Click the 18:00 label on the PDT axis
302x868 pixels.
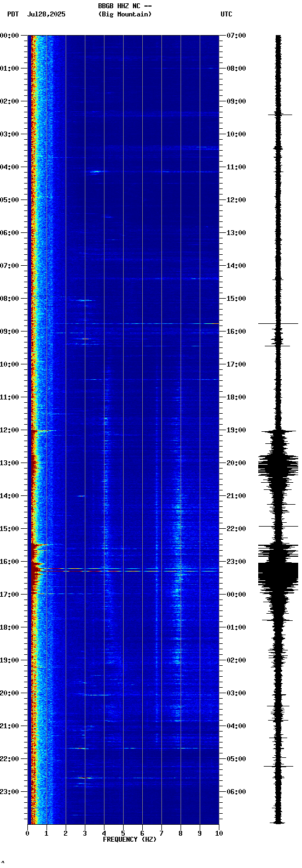10,627
